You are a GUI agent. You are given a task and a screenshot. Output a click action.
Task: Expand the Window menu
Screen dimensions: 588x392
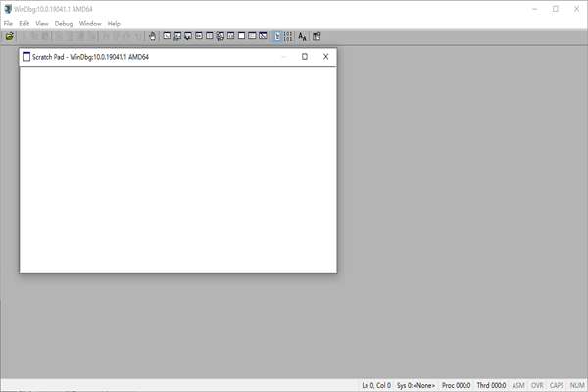tap(90, 24)
